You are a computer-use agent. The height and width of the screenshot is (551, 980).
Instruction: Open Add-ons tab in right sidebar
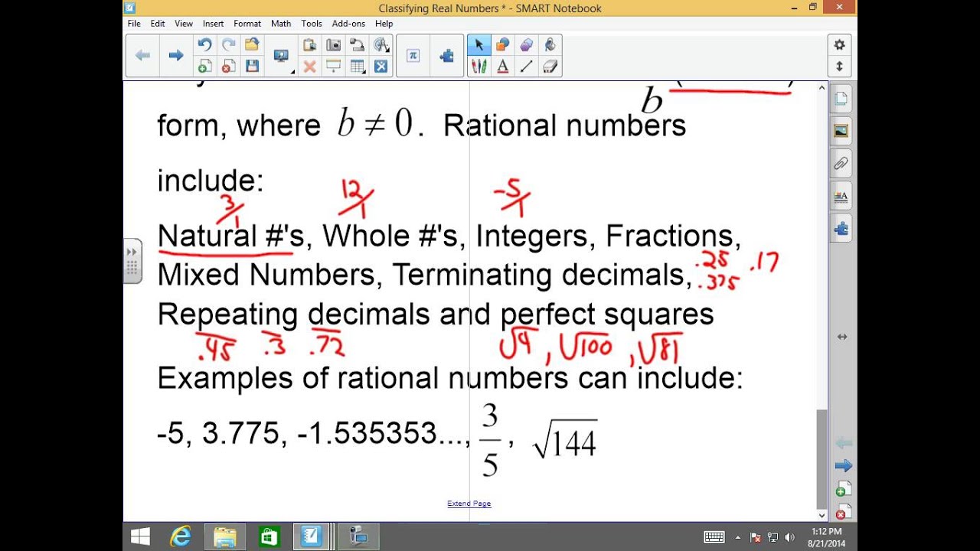(x=841, y=229)
